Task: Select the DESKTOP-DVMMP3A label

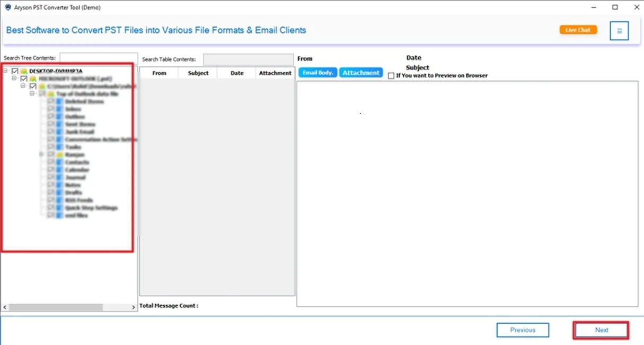Action: (56, 71)
